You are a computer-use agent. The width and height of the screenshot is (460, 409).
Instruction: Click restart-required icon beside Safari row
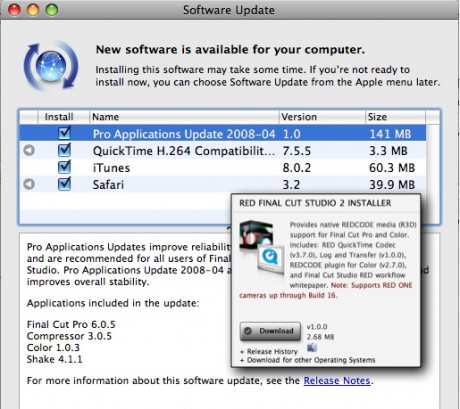(x=29, y=184)
